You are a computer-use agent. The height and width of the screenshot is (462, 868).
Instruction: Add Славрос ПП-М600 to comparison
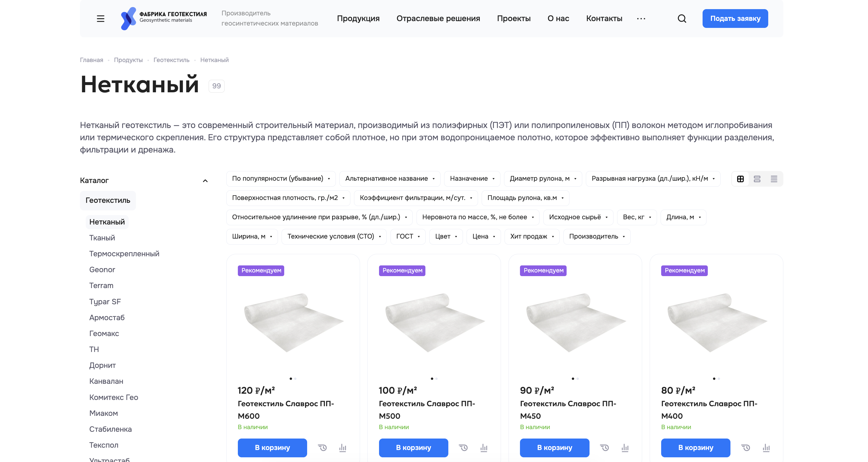pyautogui.click(x=342, y=448)
